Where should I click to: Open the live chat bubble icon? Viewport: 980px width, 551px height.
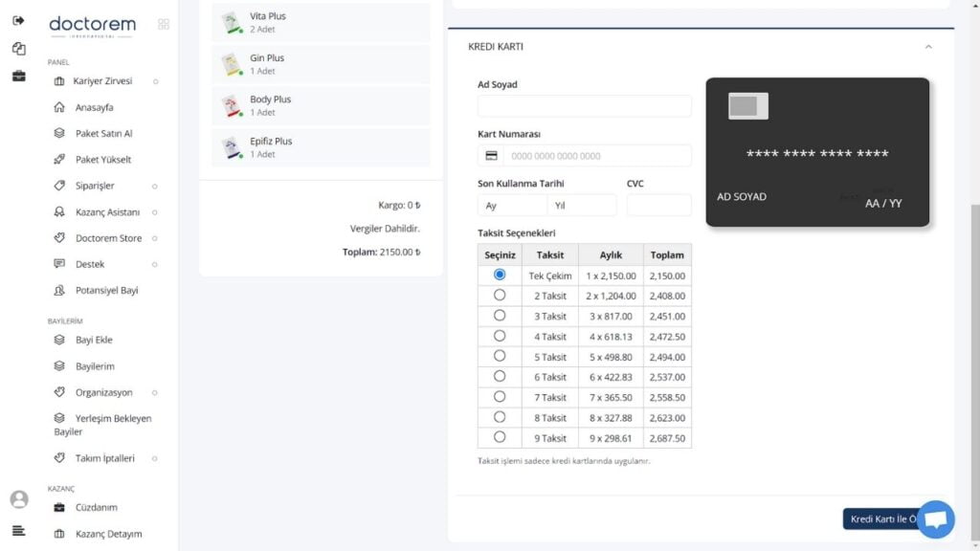point(936,519)
